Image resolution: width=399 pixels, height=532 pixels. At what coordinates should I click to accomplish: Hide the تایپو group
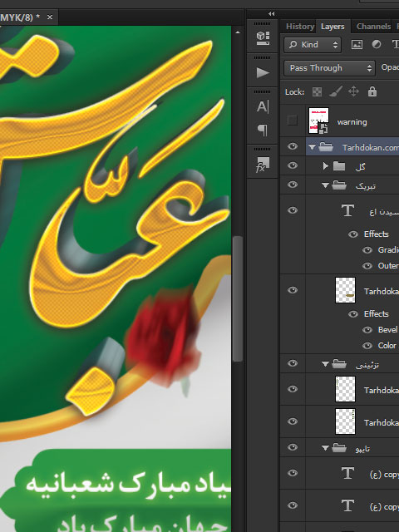[293, 447]
